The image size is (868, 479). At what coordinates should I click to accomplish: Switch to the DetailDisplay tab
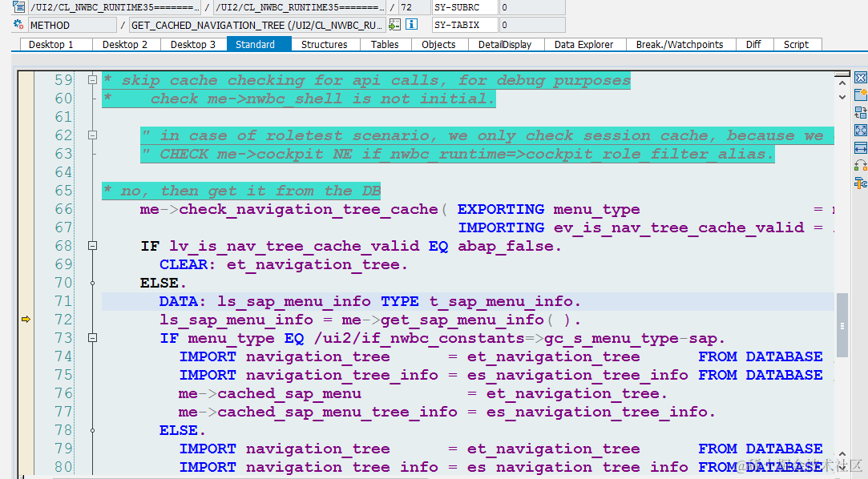coord(505,44)
